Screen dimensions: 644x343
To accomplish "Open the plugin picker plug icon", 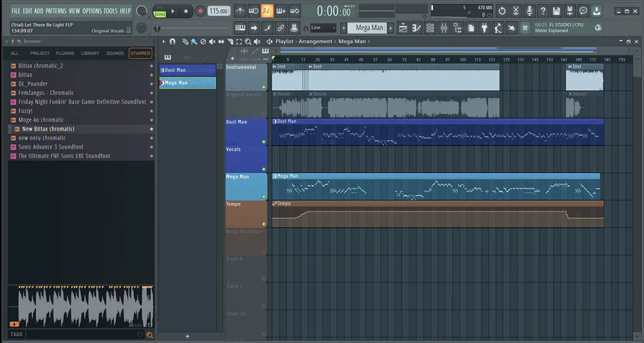I will coord(484,28).
